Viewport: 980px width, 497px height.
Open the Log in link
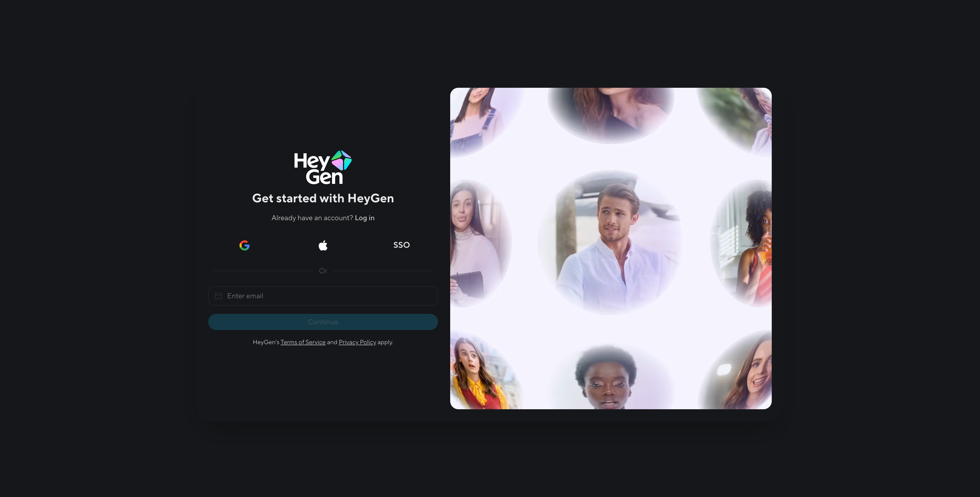[x=364, y=218]
